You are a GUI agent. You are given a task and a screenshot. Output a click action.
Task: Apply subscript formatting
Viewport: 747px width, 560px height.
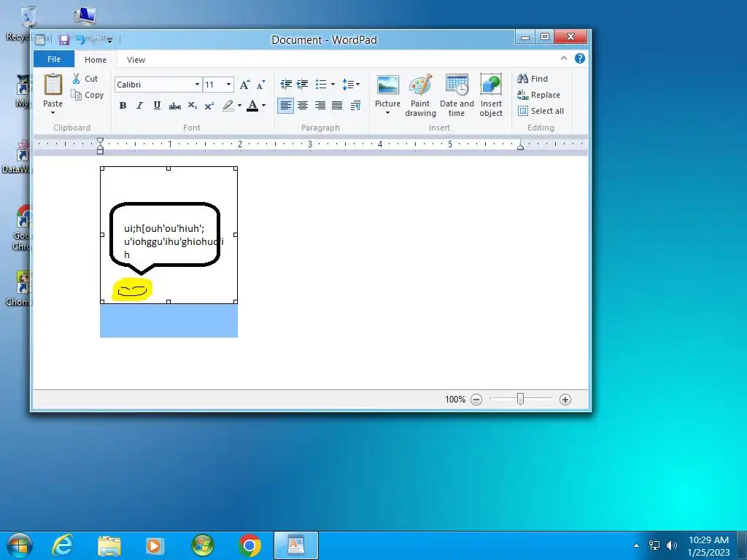192,106
